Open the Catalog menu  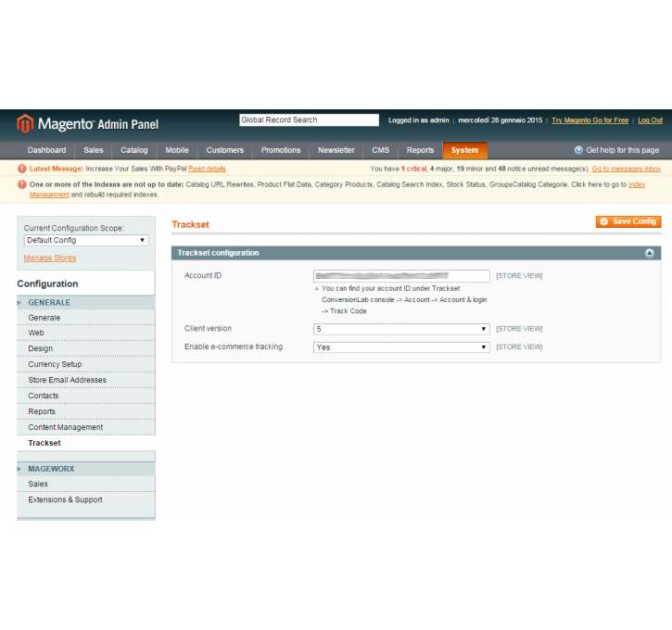click(x=134, y=150)
